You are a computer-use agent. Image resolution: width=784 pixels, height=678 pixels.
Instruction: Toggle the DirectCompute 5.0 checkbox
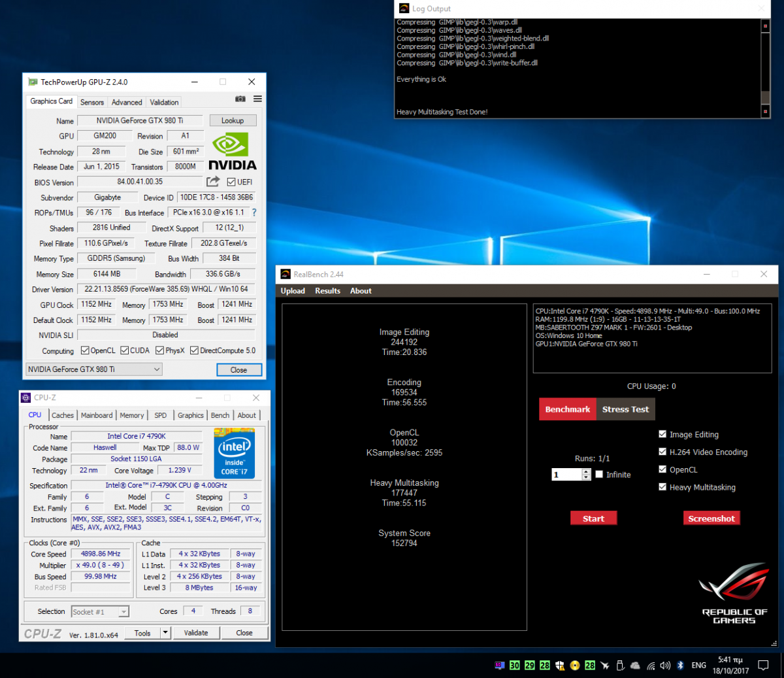point(194,350)
